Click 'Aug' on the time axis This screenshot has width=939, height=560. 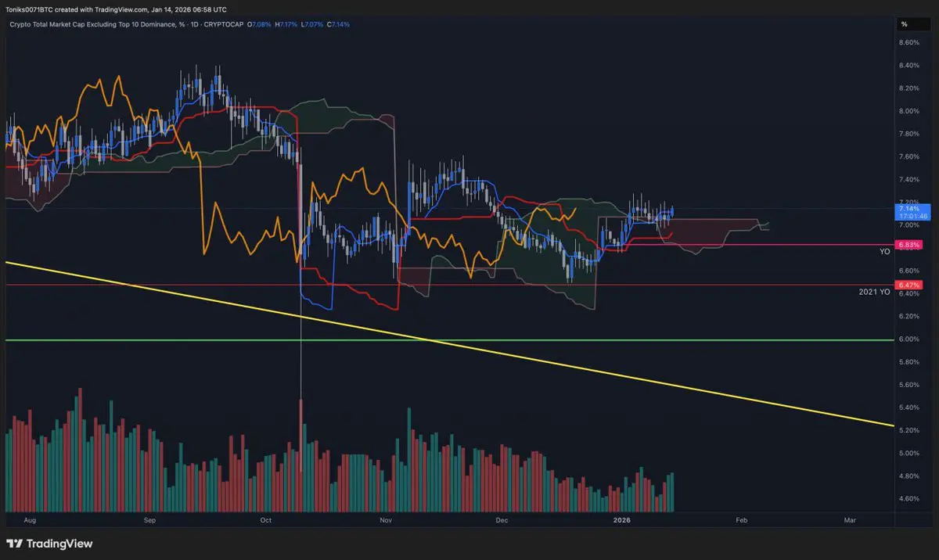point(31,519)
